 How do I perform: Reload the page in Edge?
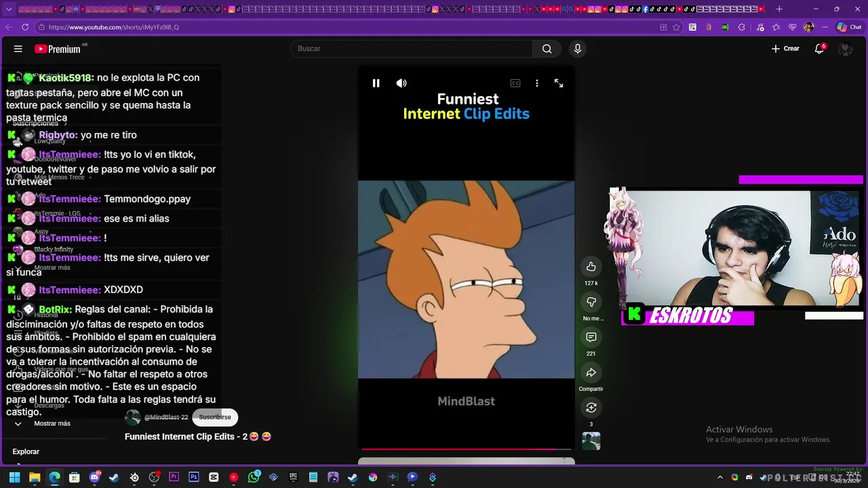pyautogui.click(x=25, y=27)
